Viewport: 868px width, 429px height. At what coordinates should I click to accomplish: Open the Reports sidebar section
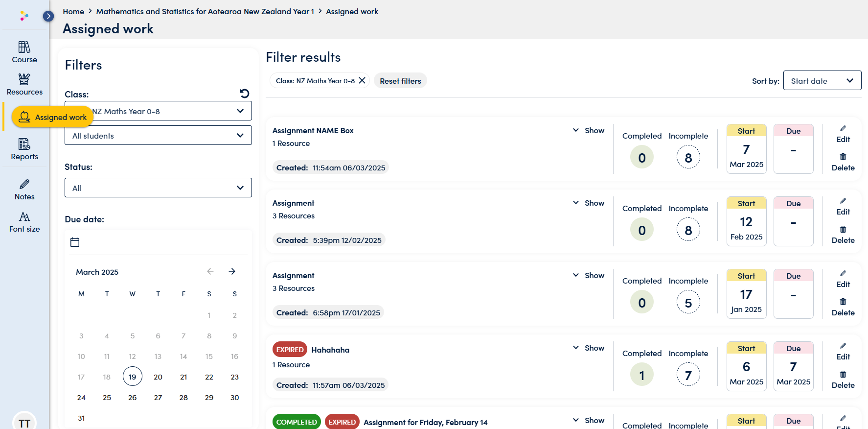click(x=24, y=149)
